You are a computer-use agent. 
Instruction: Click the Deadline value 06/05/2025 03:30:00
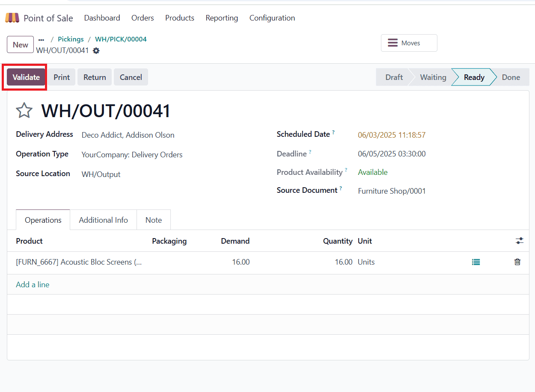[x=392, y=154]
